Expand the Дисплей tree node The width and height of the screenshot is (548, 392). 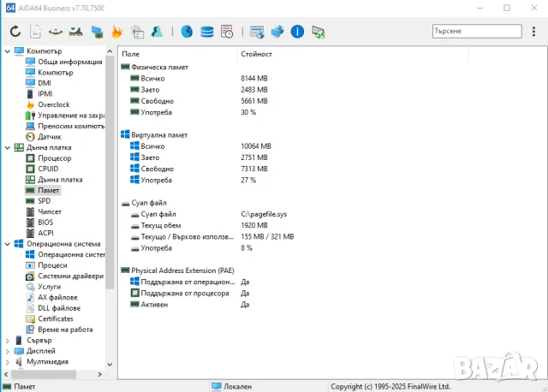(x=8, y=351)
